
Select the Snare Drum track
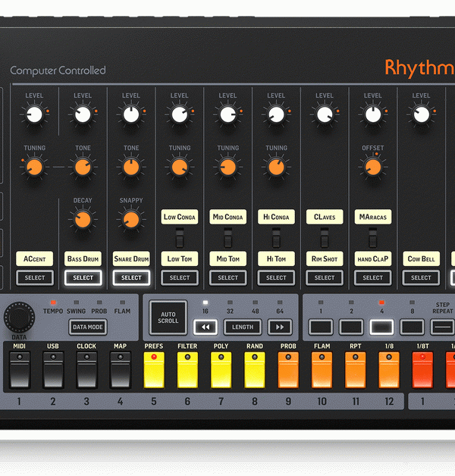131,277
